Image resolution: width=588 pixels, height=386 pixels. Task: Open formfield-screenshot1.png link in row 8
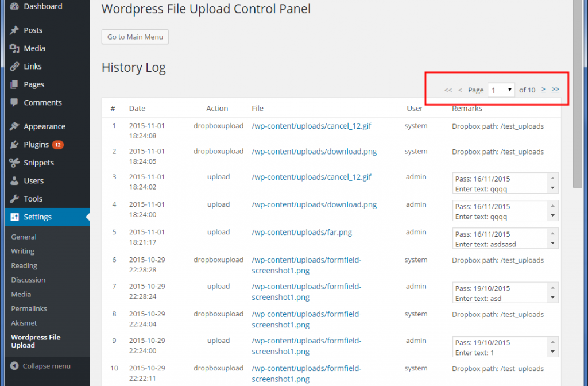(x=307, y=319)
